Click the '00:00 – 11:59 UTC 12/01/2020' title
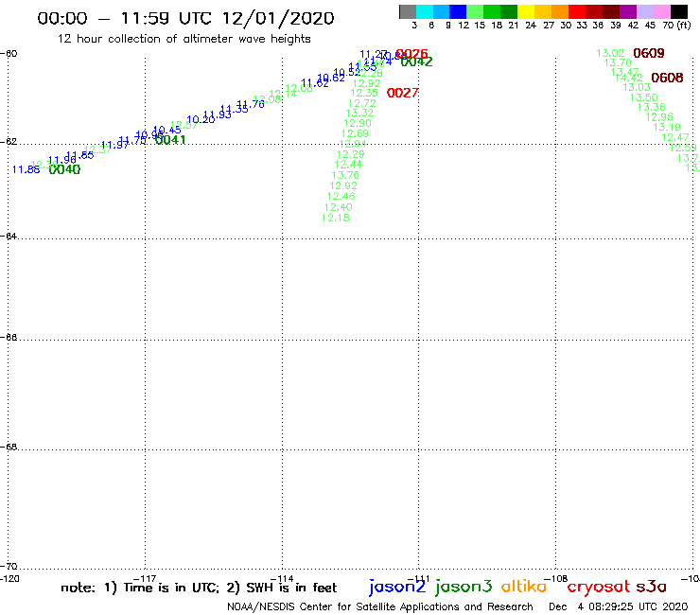 point(185,18)
